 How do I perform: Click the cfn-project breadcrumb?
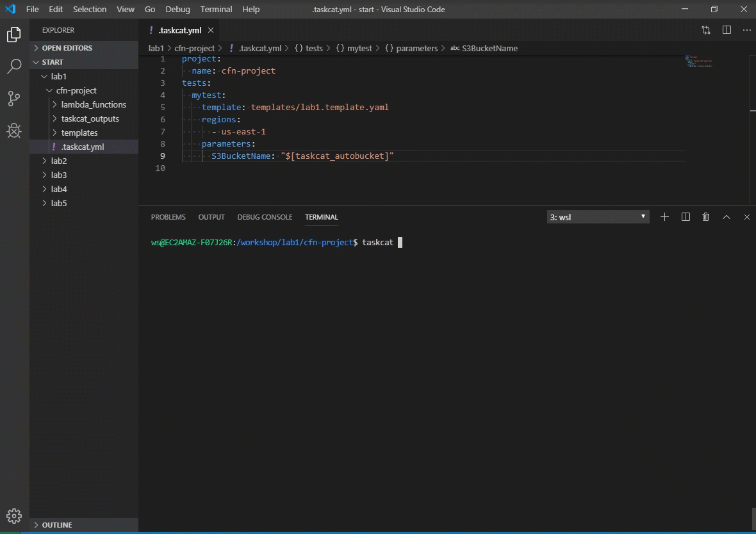(194, 48)
